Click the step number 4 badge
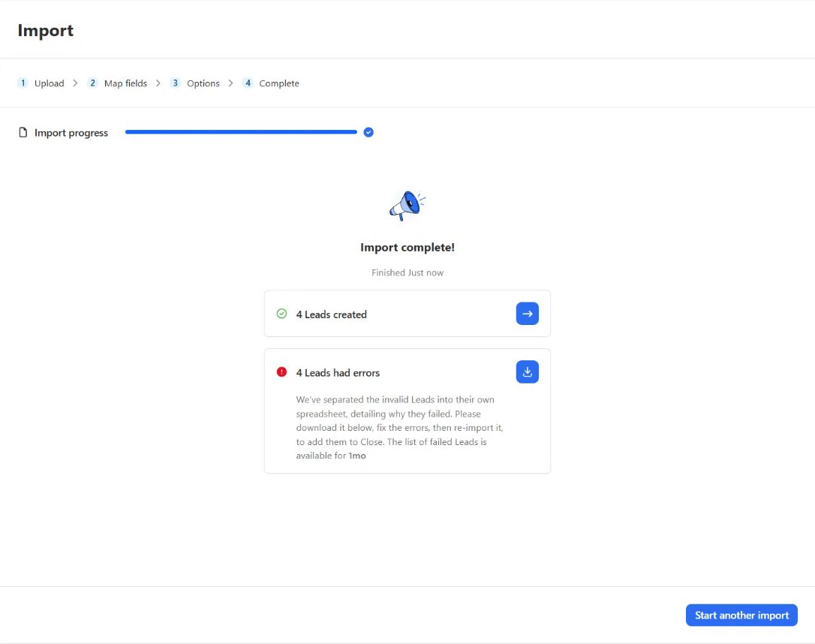815x644 pixels. (x=248, y=83)
